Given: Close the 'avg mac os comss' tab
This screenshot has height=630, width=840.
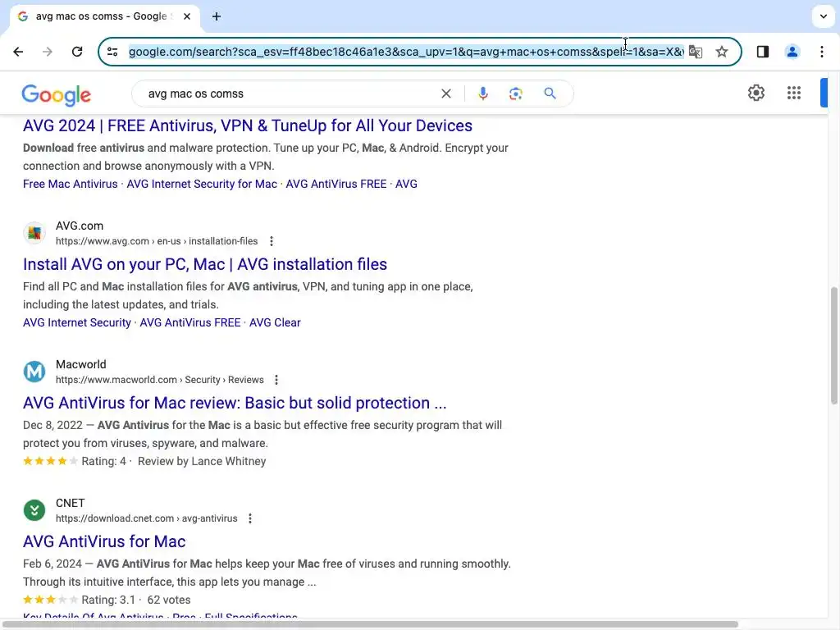Looking at the screenshot, I should [x=187, y=16].
